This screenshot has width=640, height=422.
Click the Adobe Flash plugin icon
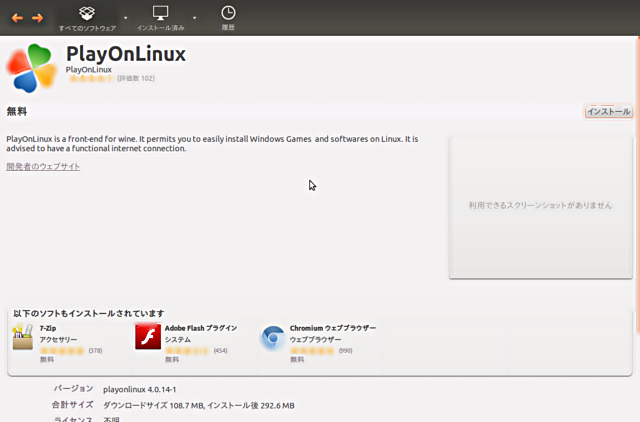pyautogui.click(x=148, y=337)
